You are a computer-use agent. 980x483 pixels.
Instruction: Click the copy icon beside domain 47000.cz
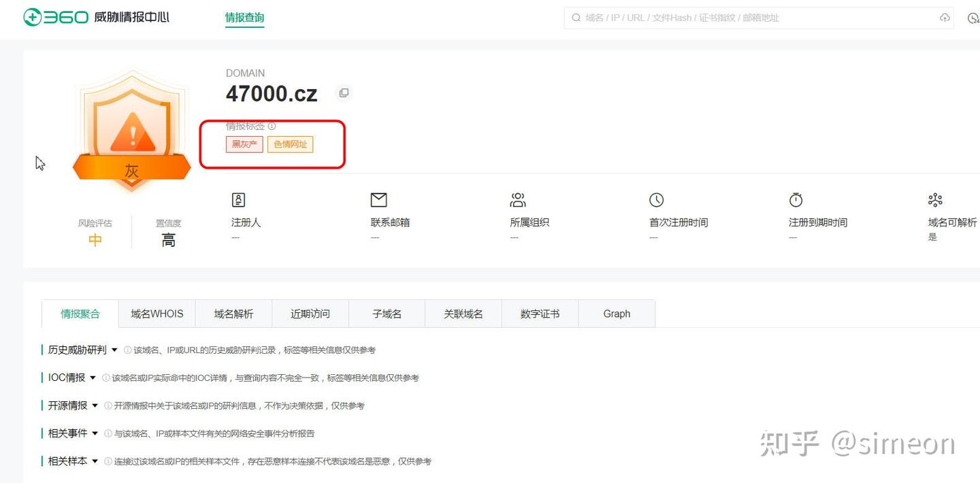(x=344, y=93)
